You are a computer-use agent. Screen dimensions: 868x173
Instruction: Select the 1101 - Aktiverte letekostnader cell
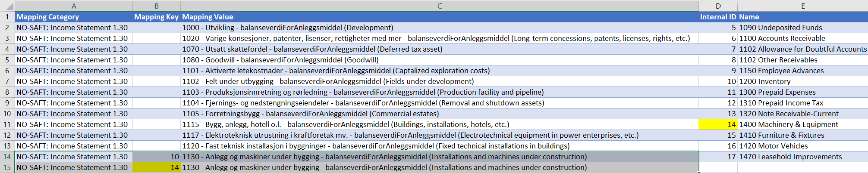coord(440,71)
